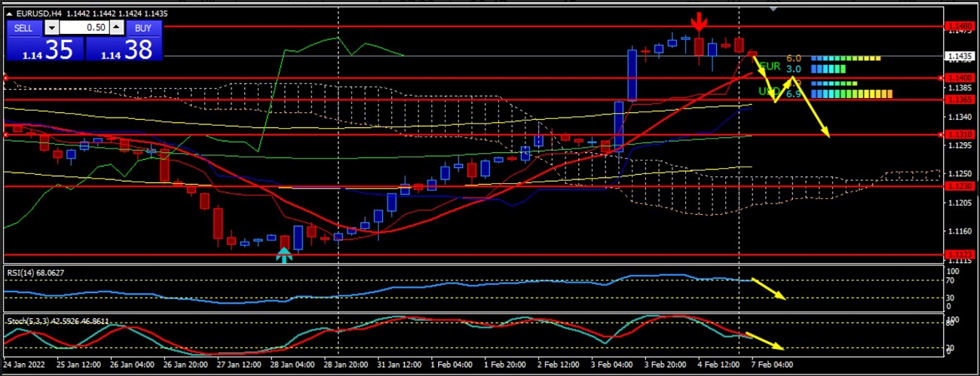This screenshot has height=376, width=980.
Task: Decrease lot volume with down arrow
Action: coord(51,28)
